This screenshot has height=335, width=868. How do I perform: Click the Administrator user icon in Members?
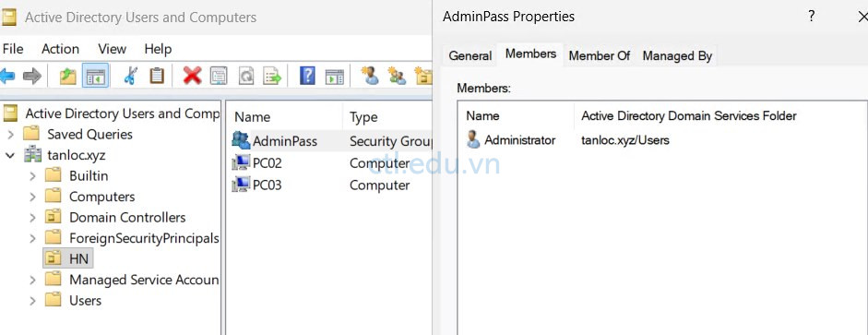pyautogui.click(x=473, y=139)
